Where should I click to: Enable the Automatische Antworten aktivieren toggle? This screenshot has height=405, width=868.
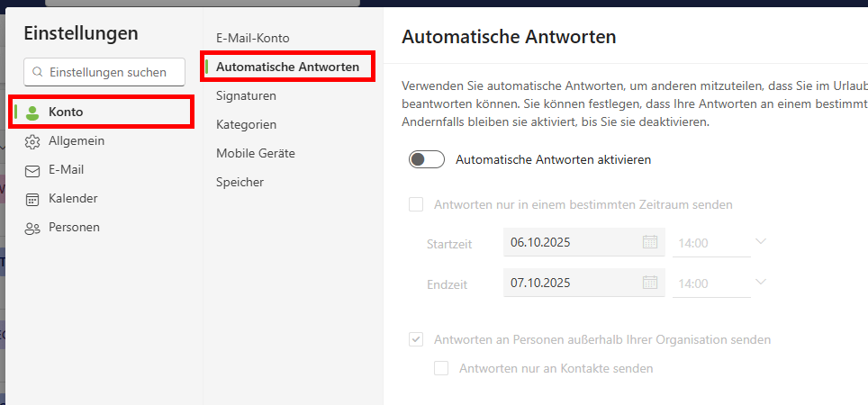point(427,159)
